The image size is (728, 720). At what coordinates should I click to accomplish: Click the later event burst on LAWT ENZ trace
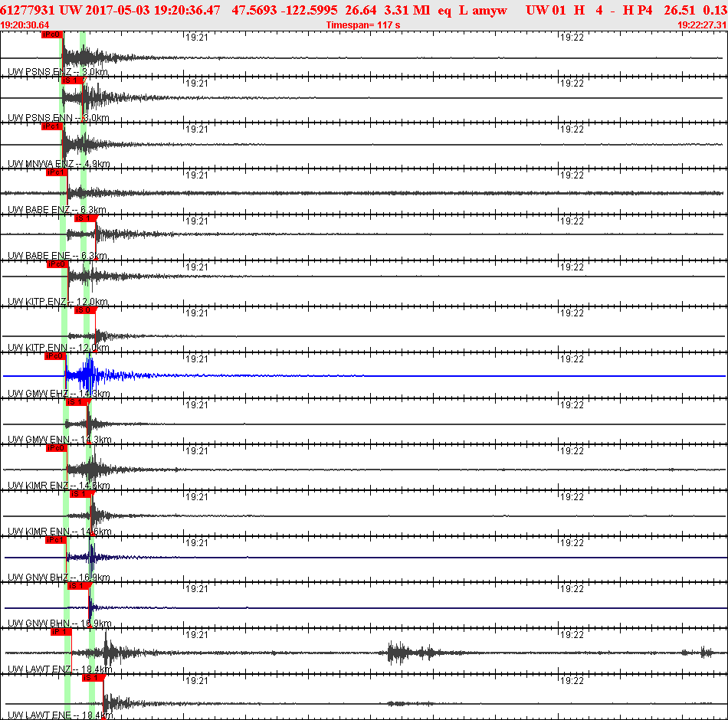pos(412,653)
